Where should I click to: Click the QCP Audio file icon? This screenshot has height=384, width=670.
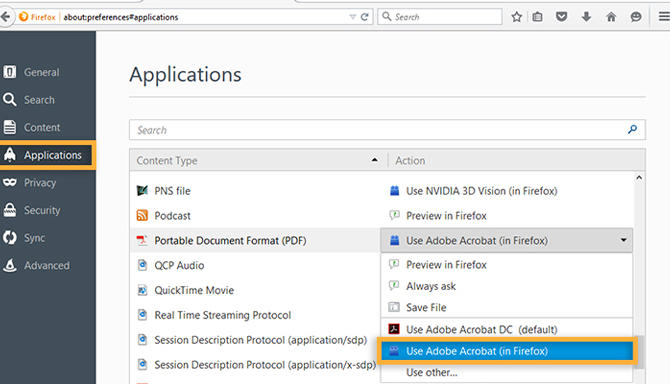point(142,265)
